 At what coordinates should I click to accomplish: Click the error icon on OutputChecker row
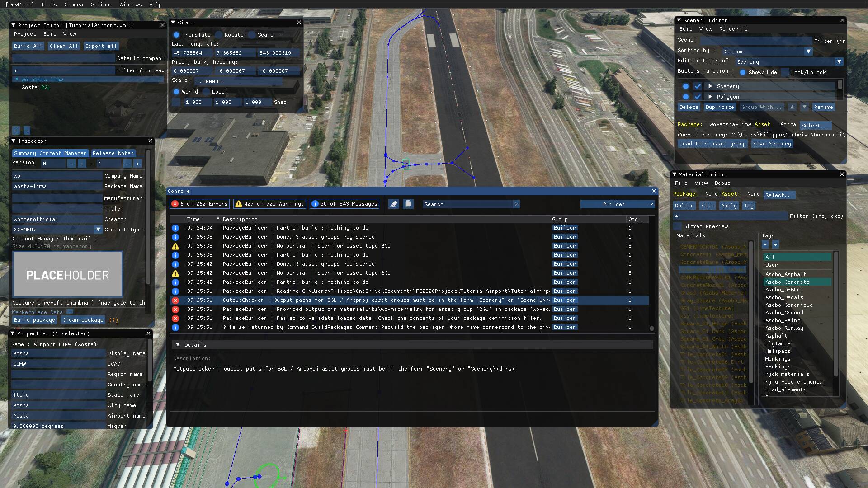coord(175,300)
